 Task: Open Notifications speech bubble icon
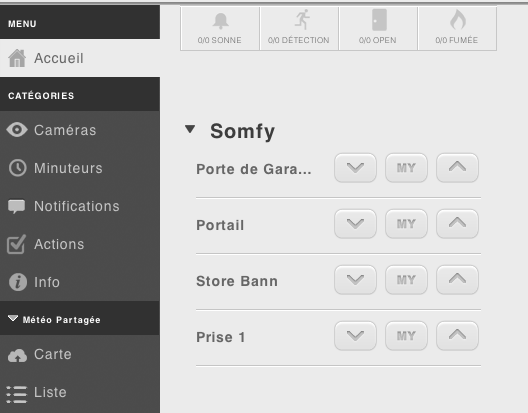(16, 206)
